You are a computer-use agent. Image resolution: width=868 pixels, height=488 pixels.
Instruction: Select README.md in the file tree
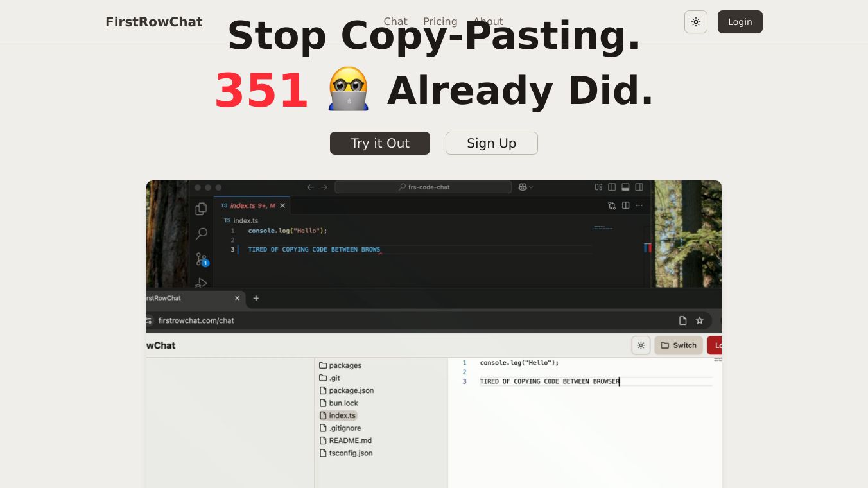pyautogui.click(x=345, y=440)
